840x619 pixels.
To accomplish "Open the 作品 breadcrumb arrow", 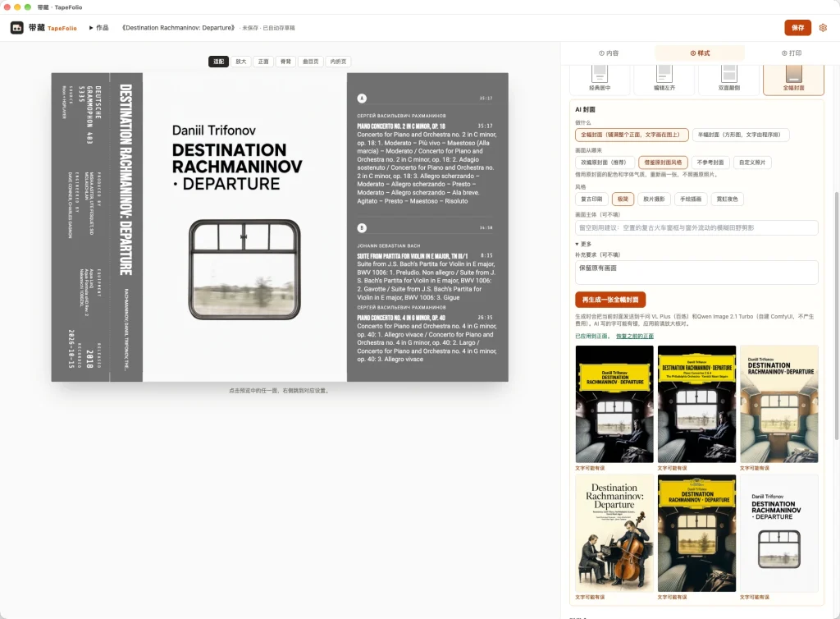I will (91, 28).
